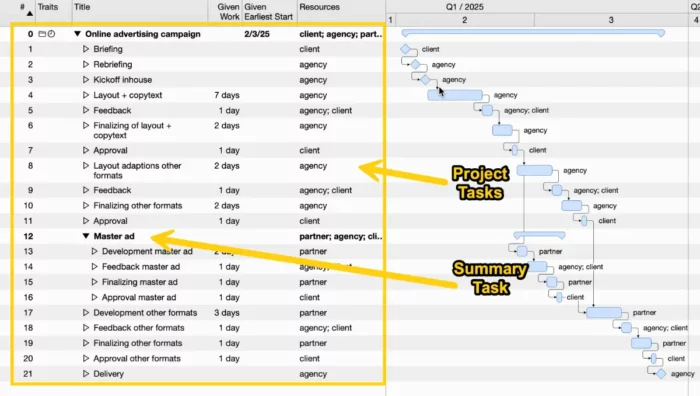The width and height of the screenshot is (700, 396).
Task: Select the 7 days work cell
Action: pos(227,95)
